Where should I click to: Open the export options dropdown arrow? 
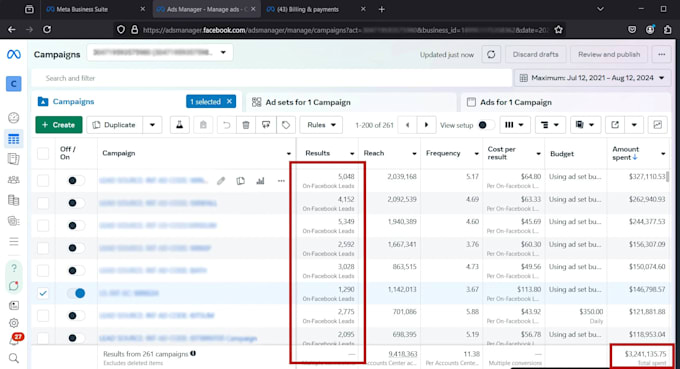[634, 125]
